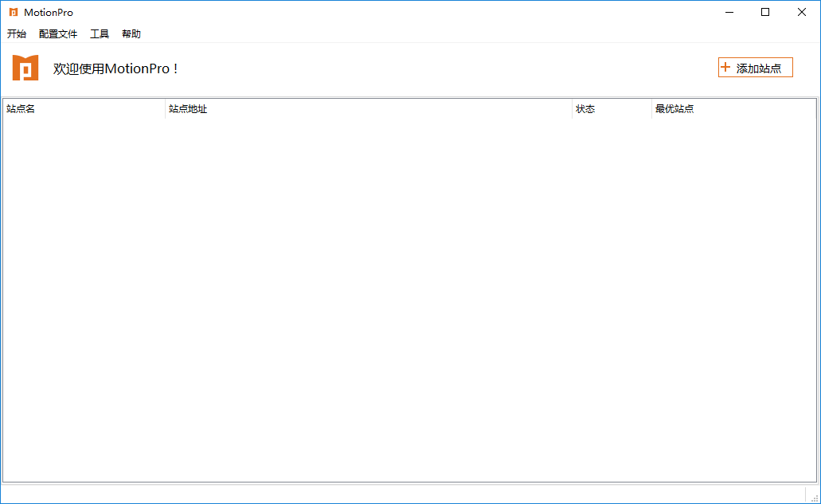
Task: Close the MotionPro window
Action: tap(802, 12)
